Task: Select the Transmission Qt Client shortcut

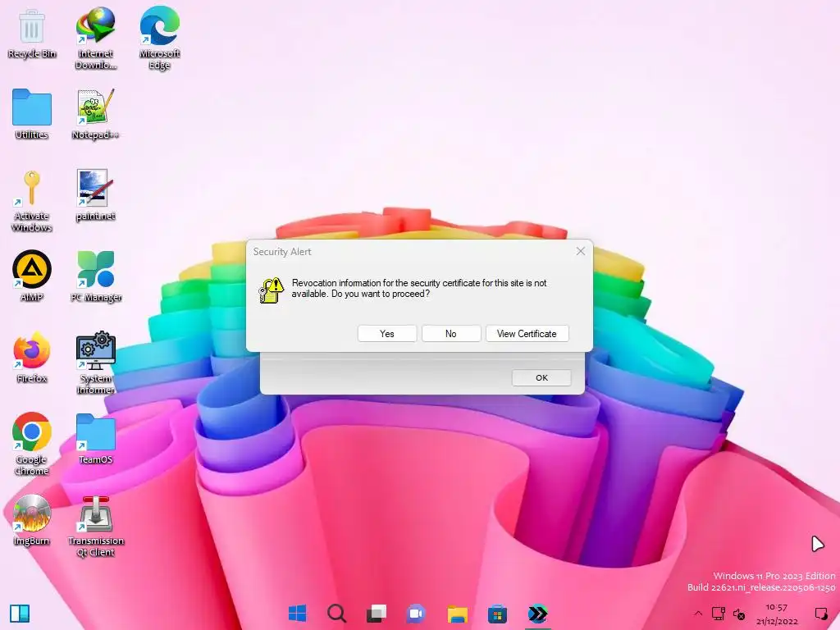Action: pyautogui.click(x=95, y=526)
